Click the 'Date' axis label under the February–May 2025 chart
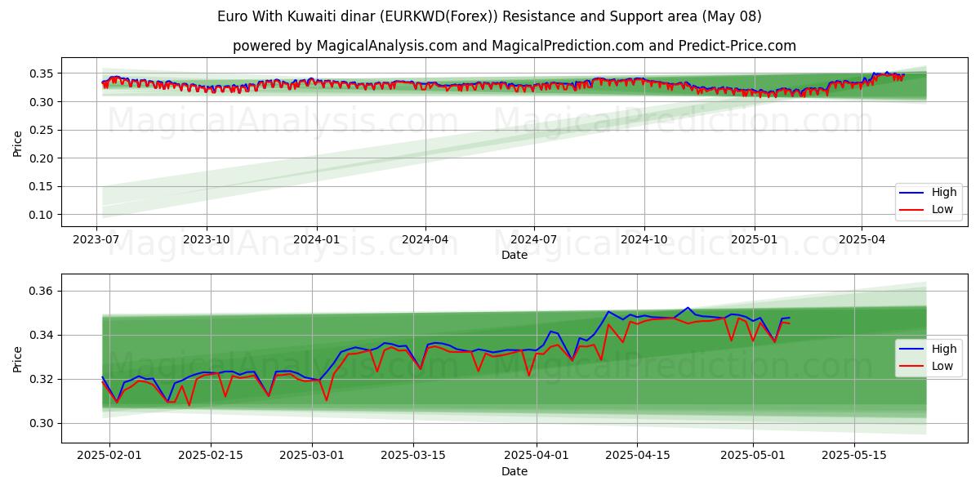Viewport: 980px width, 490px height. point(514,471)
